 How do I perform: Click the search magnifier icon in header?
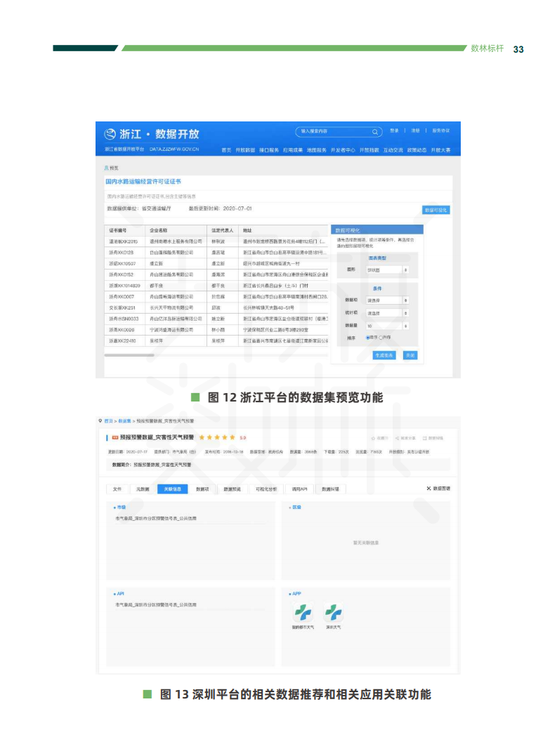click(375, 131)
